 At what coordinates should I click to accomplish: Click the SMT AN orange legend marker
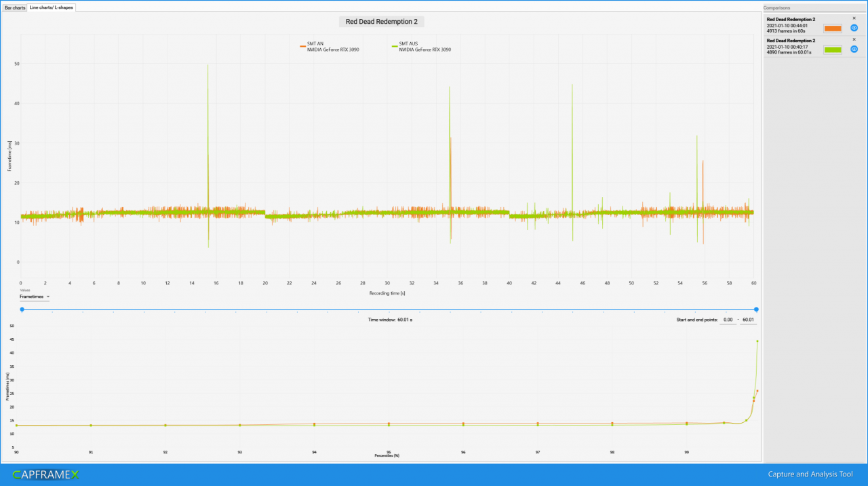point(302,46)
